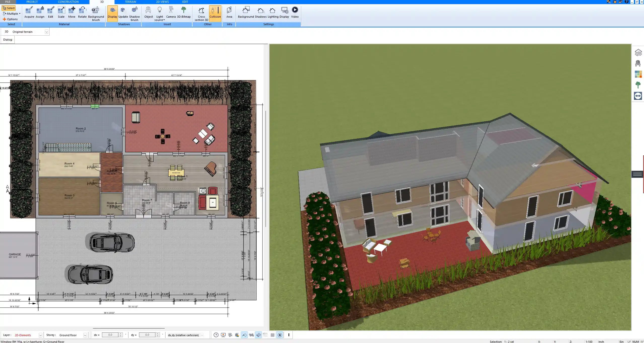
Task: Open the Original terrain dropdown
Action: point(47,32)
